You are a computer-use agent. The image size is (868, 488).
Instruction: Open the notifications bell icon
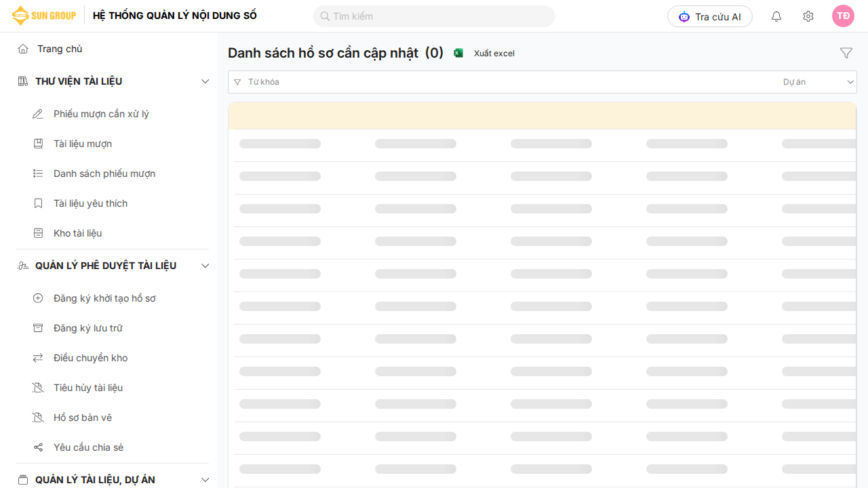(776, 16)
